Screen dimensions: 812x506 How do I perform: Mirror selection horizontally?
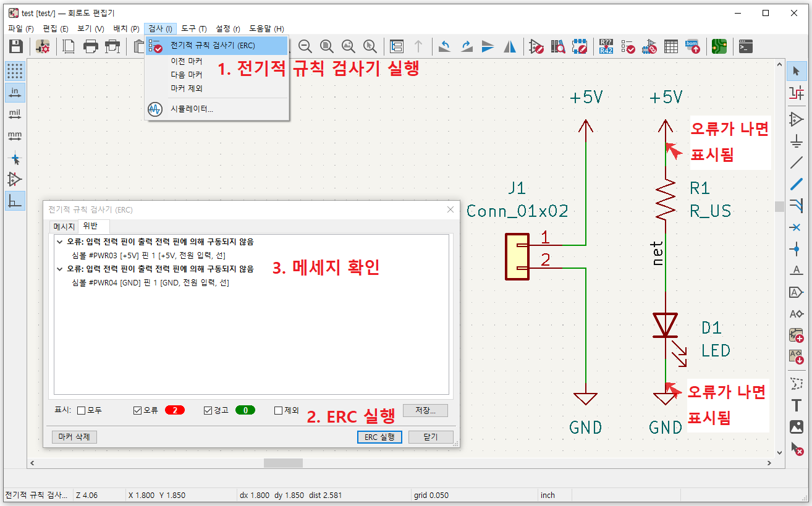click(510, 46)
